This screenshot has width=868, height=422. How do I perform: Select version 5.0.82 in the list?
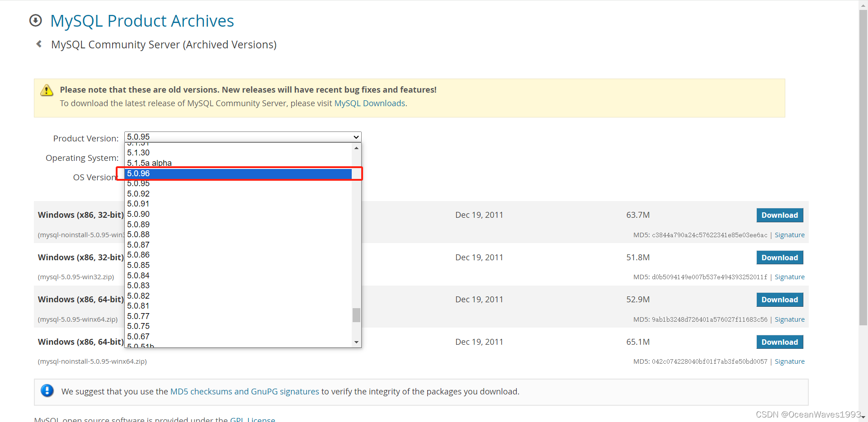click(238, 296)
